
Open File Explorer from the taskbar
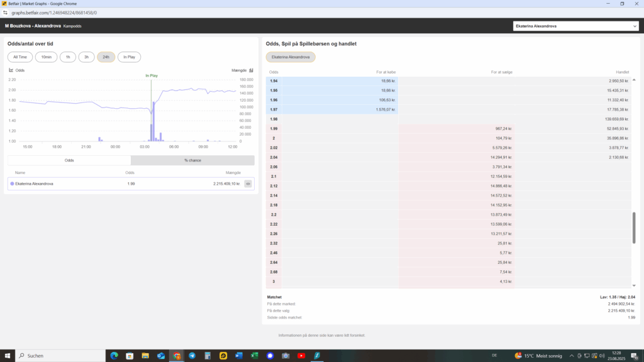[145, 355]
